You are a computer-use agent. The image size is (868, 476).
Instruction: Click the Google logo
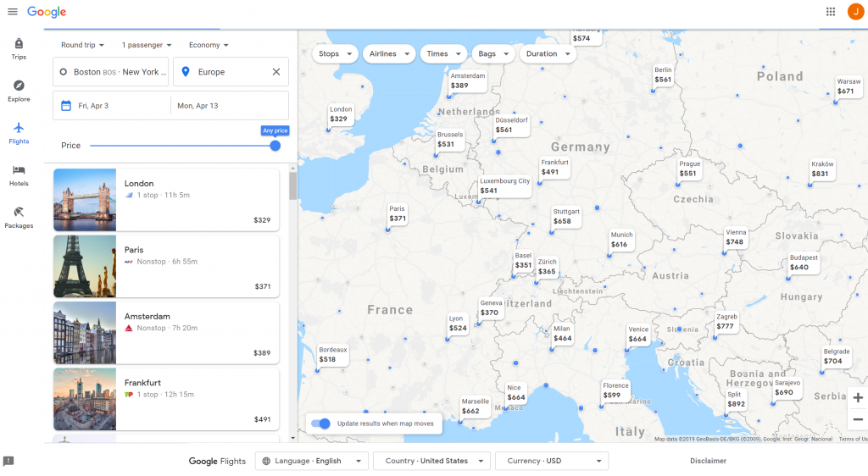coord(47,12)
